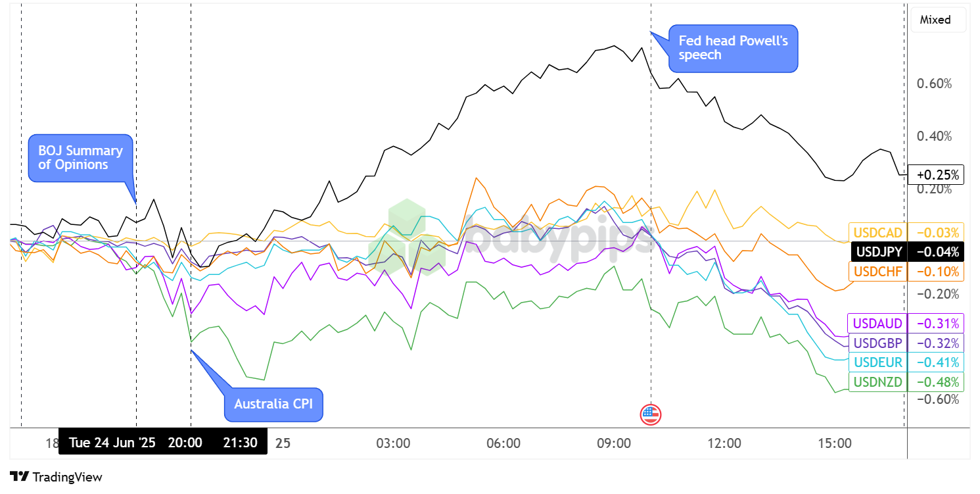980x494 pixels.
Task: Click the 21:30 time marker label
Action: 240,443
